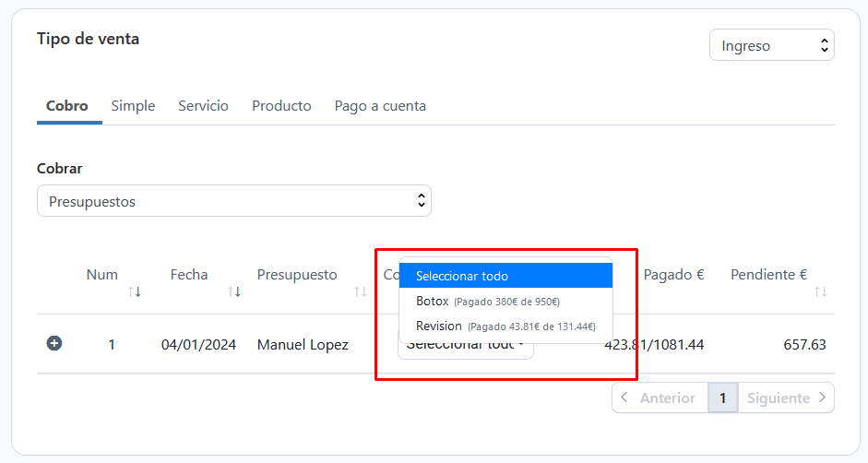Open the Ingreso sale type dropdown

(x=771, y=45)
